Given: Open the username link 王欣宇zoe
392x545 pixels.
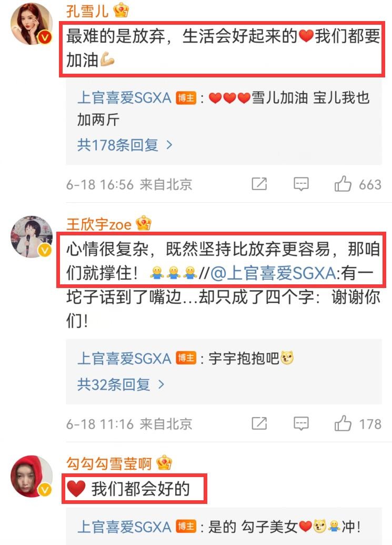Looking at the screenshot, I should coord(98,224).
